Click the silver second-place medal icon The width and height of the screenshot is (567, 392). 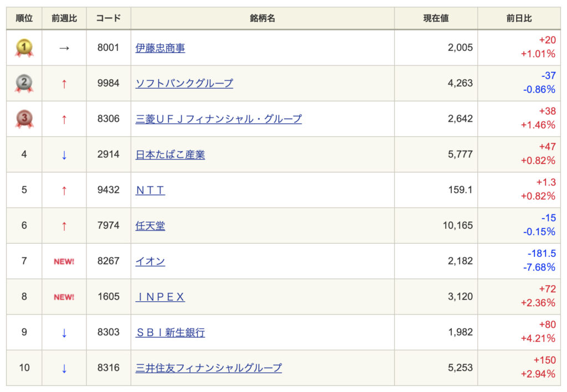[x=24, y=84]
